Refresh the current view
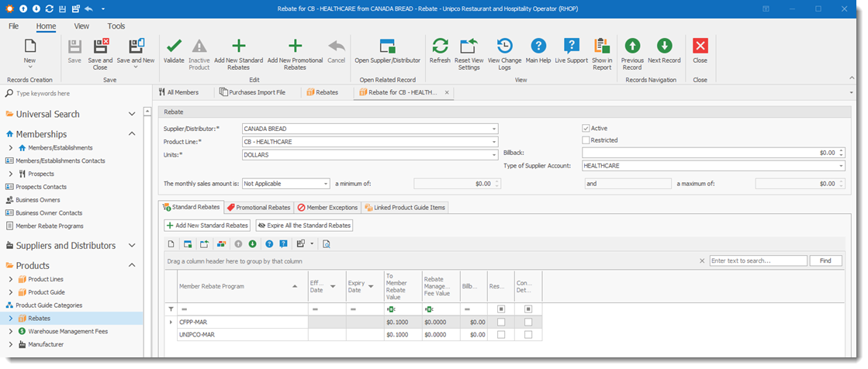Viewport: 868px width, 369px height. pyautogui.click(x=440, y=47)
